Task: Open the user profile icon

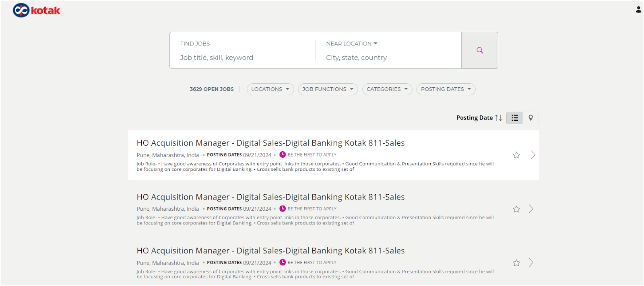Action: tap(638, 10)
